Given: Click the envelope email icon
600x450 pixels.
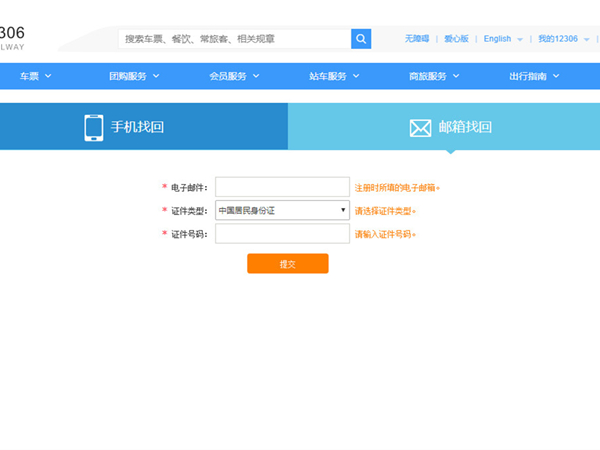Looking at the screenshot, I should pos(420,128).
